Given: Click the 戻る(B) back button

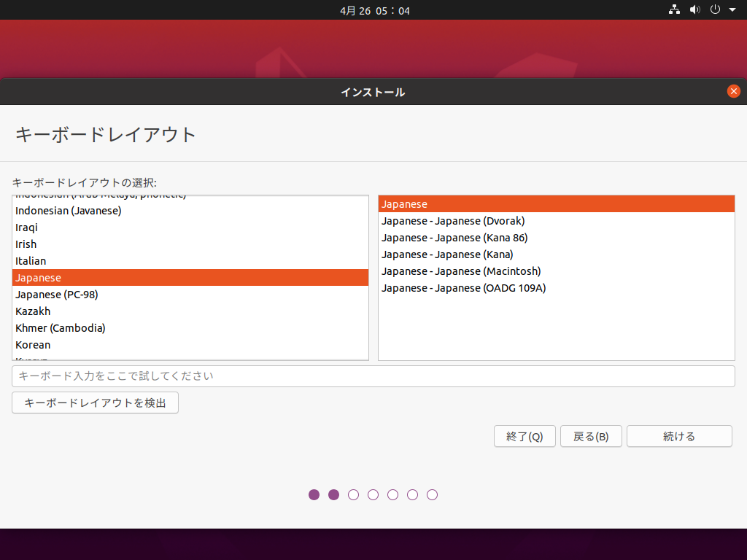Looking at the screenshot, I should [591, 436].
